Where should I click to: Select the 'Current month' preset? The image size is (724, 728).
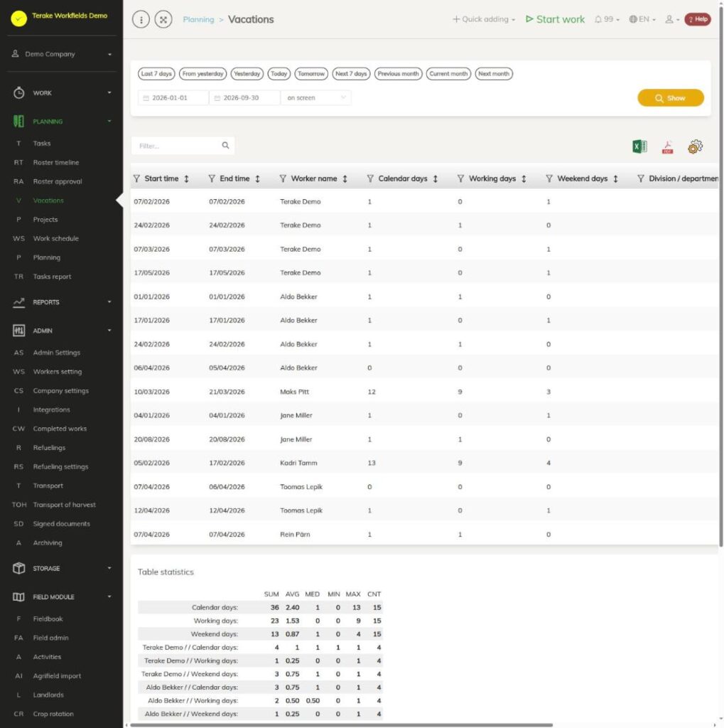448,74
